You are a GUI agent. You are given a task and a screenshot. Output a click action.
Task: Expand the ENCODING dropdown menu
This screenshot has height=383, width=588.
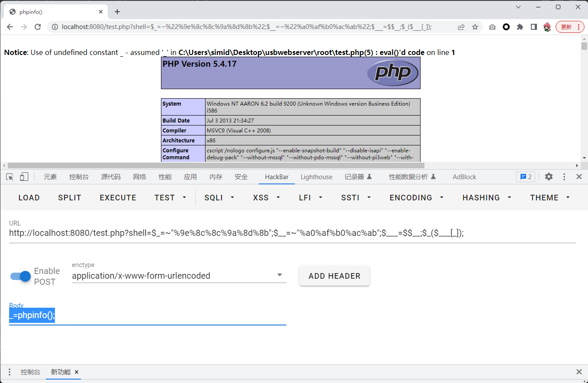pyautogui.click(x=416, y=197)
